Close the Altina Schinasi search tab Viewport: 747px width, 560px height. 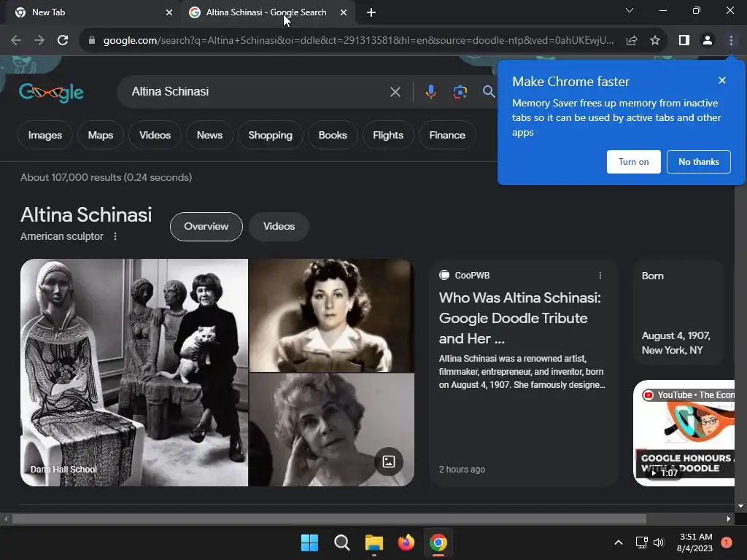(x=343, y=12)
